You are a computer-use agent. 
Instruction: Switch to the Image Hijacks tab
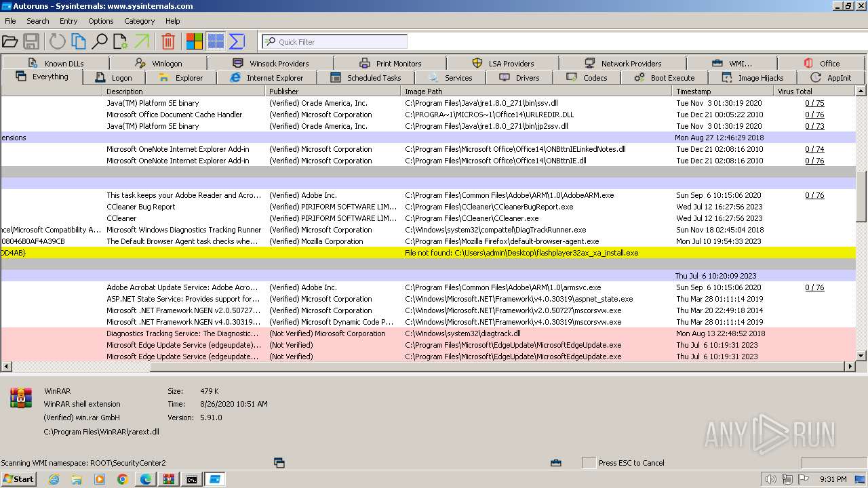(752, 78)
